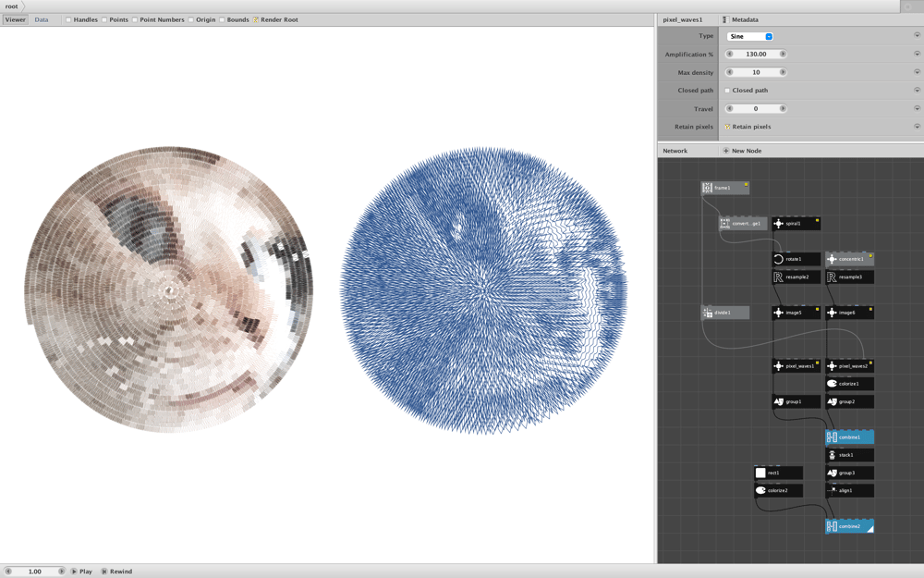Switch to the Data tab
924x578 pixels.
click(x=42, y=19)
